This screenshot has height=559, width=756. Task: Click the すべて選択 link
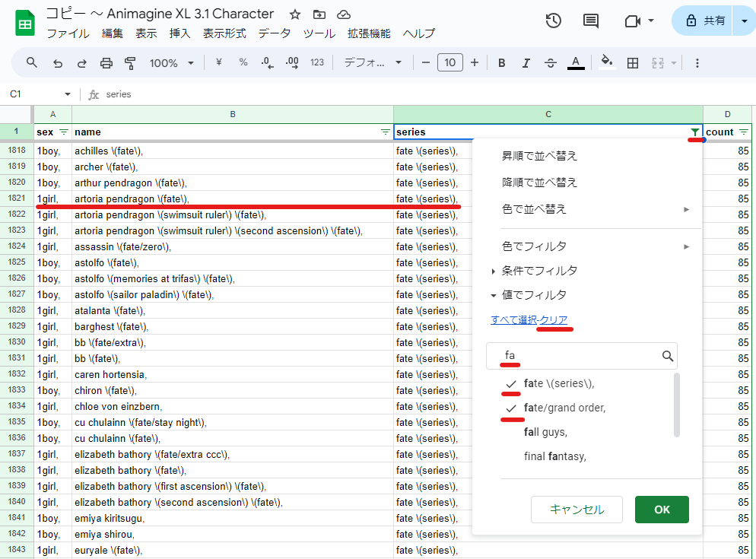[x=513, y=319]
